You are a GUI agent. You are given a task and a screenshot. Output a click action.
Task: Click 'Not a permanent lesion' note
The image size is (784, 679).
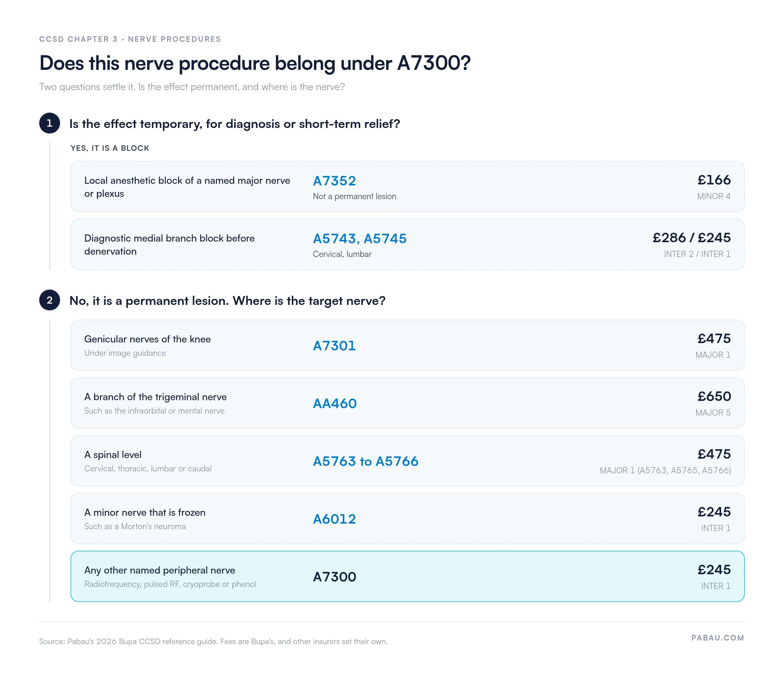coord(354,197)
